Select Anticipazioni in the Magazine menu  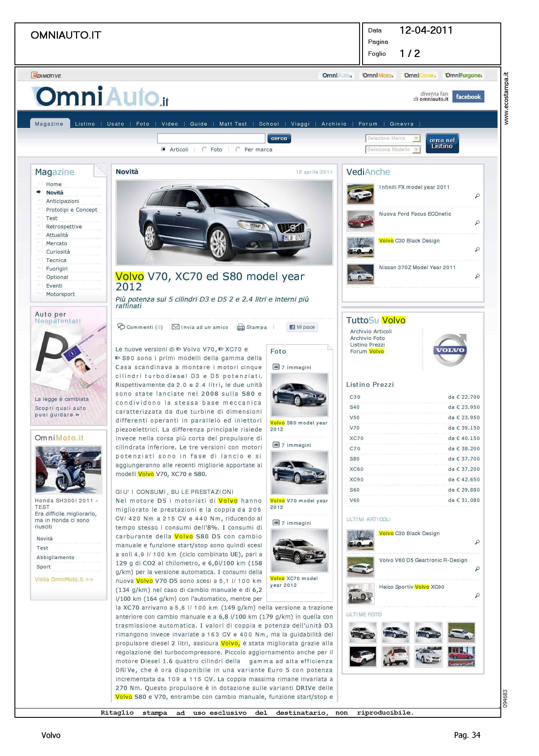point(62,201)
